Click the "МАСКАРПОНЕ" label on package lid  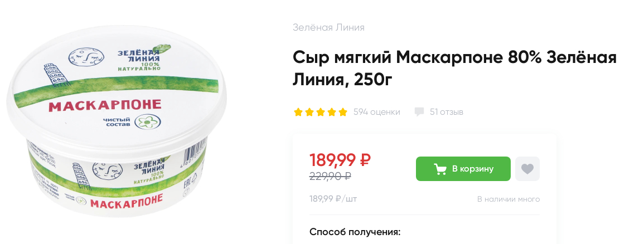coord(105,105)
